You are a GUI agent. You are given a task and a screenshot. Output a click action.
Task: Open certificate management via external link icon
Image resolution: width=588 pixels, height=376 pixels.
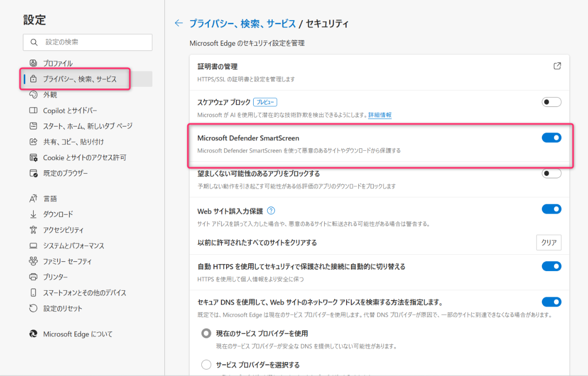tap(557, 66)
